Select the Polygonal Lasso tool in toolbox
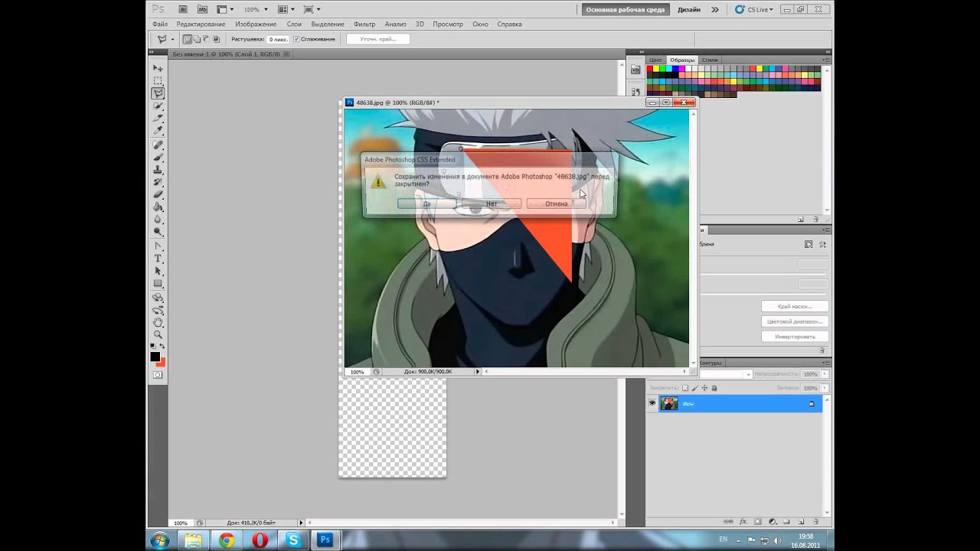 [x=158, y=93]
